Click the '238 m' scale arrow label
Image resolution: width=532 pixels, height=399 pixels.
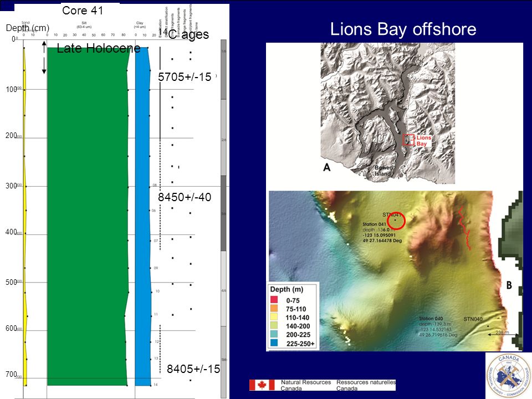(x=502, y=332)
